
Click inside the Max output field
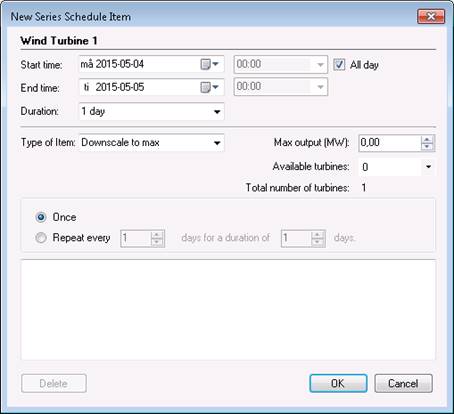click(x=389, y=143)
